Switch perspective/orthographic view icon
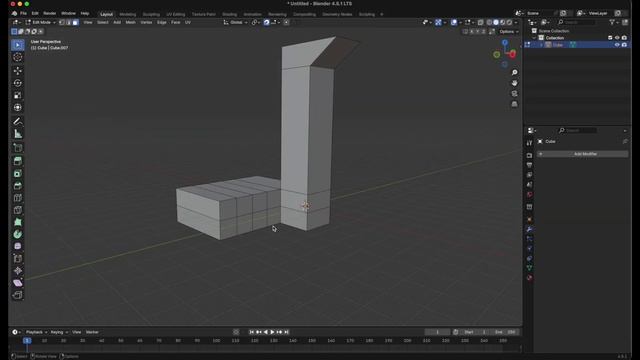The image size is (640, 360). pos(514,104)
